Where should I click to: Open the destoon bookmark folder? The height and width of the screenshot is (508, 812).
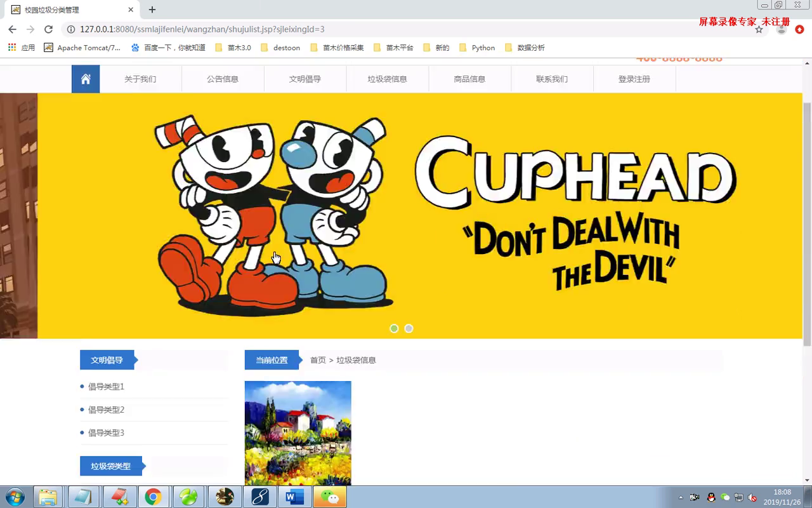pos(280,48)
